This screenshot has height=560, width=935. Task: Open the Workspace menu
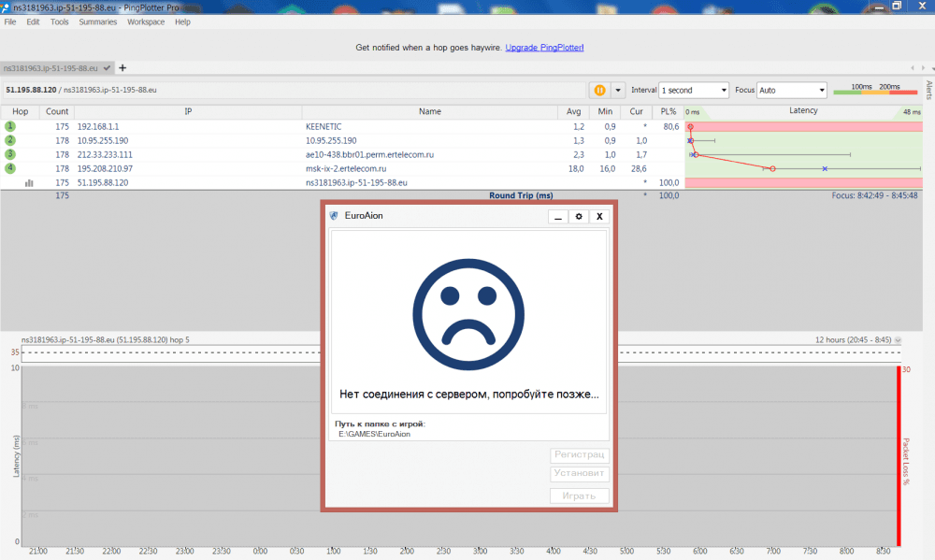click(146, 22)
